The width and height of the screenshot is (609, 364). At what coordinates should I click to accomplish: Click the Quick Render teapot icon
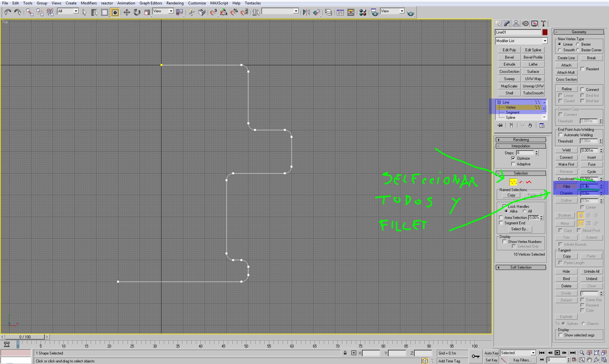coord(411,13)
